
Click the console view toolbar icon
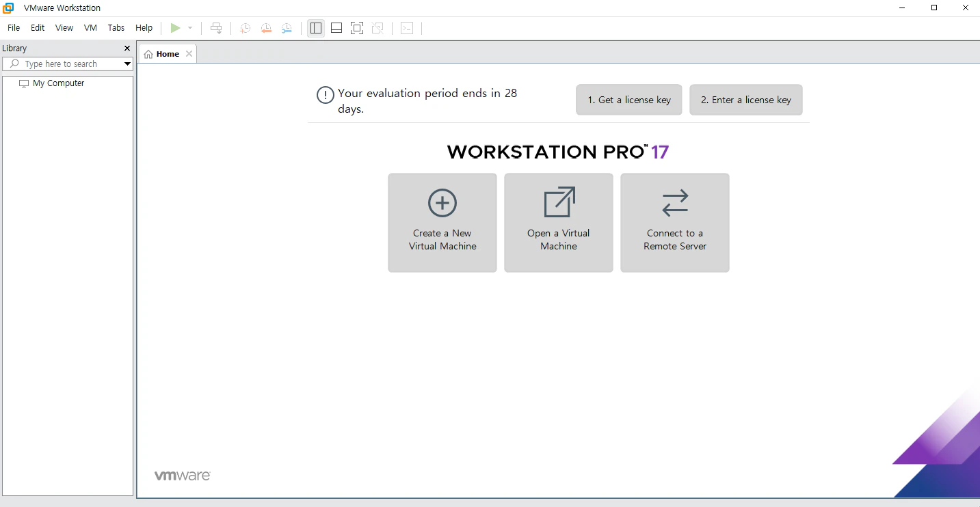click(407, 28)
